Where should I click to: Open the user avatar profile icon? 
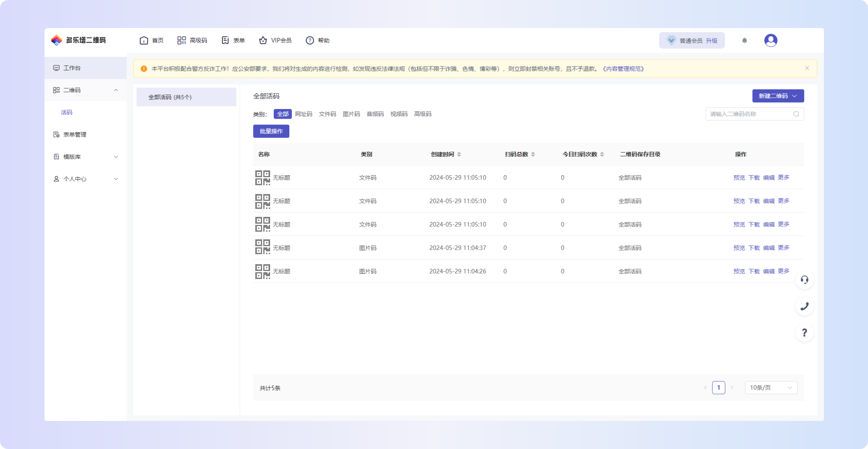(x=770, y=40)
